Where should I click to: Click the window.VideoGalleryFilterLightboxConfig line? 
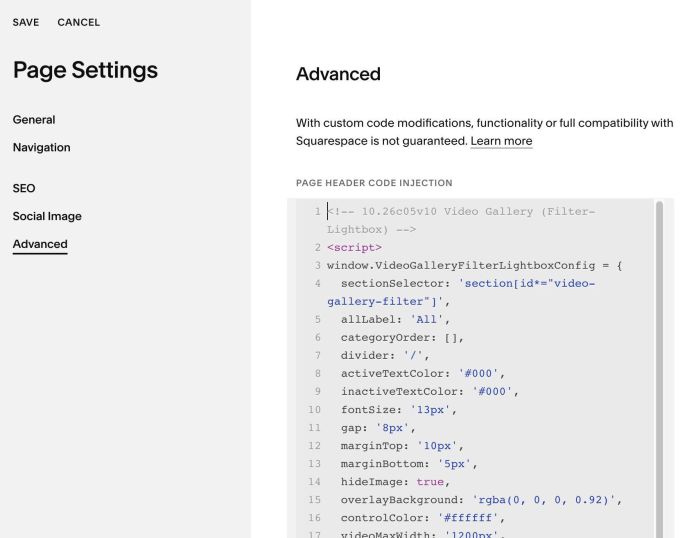[x=475, y=266]
